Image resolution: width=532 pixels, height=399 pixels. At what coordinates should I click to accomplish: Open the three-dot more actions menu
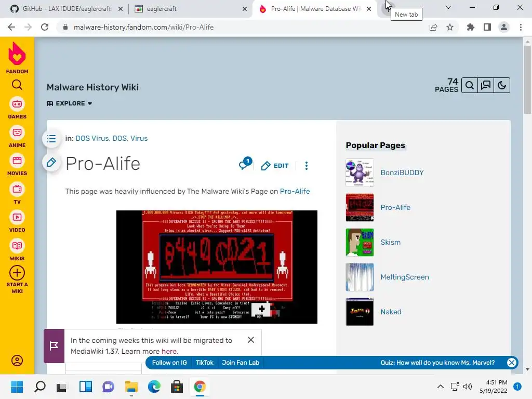tap(307, 166)
